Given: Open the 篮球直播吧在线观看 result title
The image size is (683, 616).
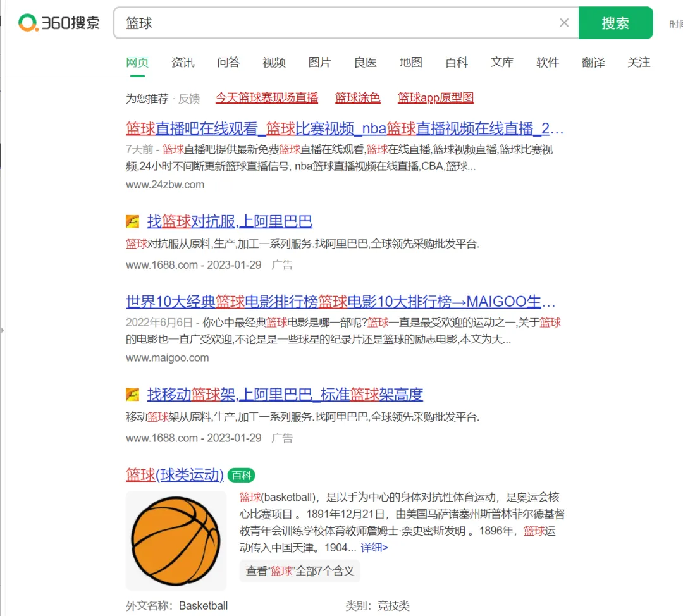Looking at the screenshot, I should coord(345,128).
